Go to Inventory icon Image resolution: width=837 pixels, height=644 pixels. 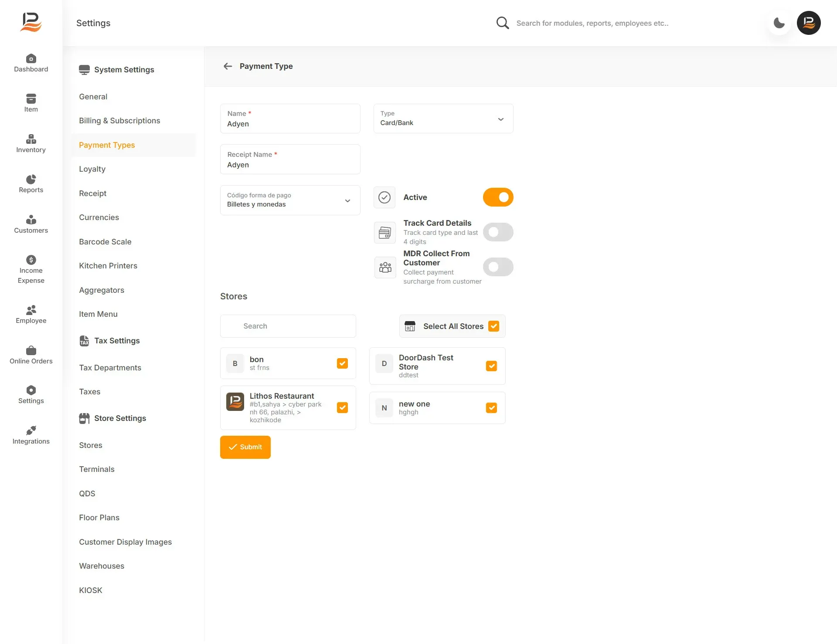[x=31, y=139]
